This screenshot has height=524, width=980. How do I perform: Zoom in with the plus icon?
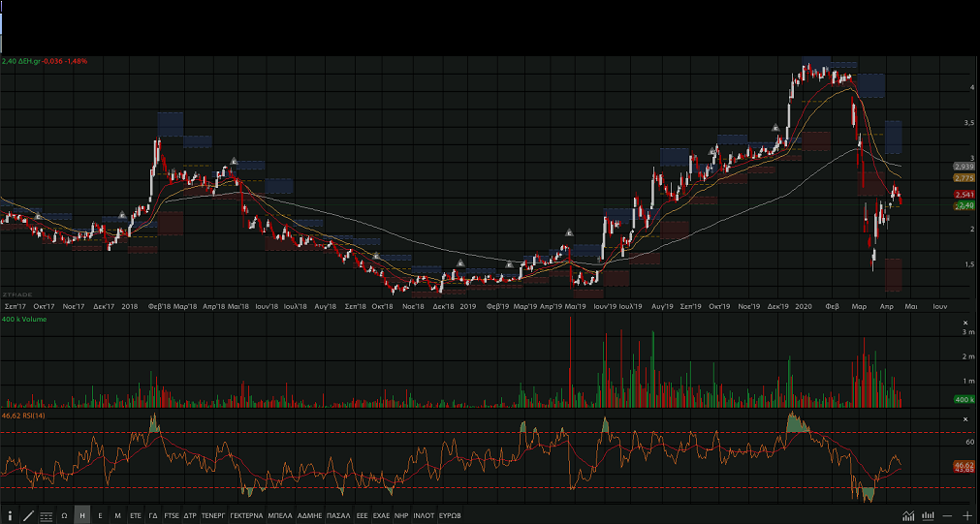point(966,515)
